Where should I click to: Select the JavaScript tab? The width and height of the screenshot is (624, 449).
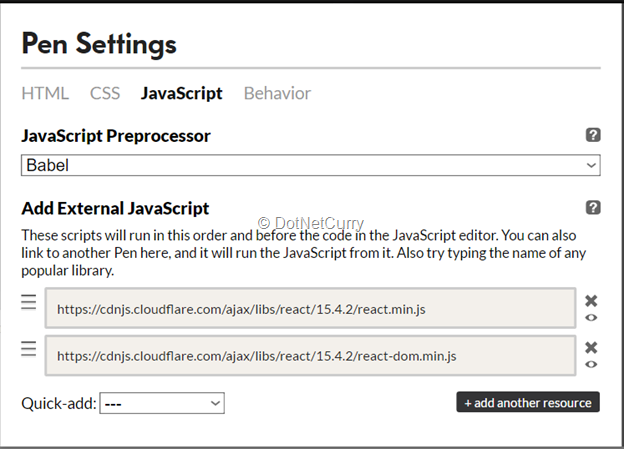tap(181, 93)
